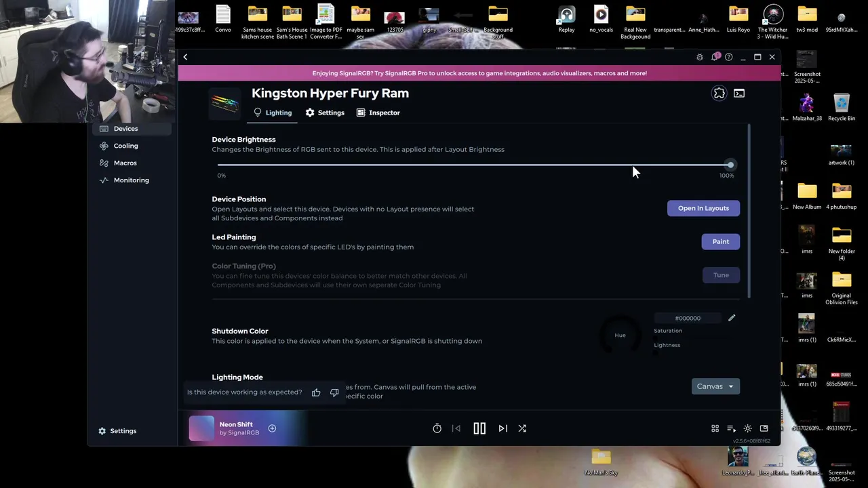
Task: Click the Device Brightness slider handle
Action: [730, 165]
